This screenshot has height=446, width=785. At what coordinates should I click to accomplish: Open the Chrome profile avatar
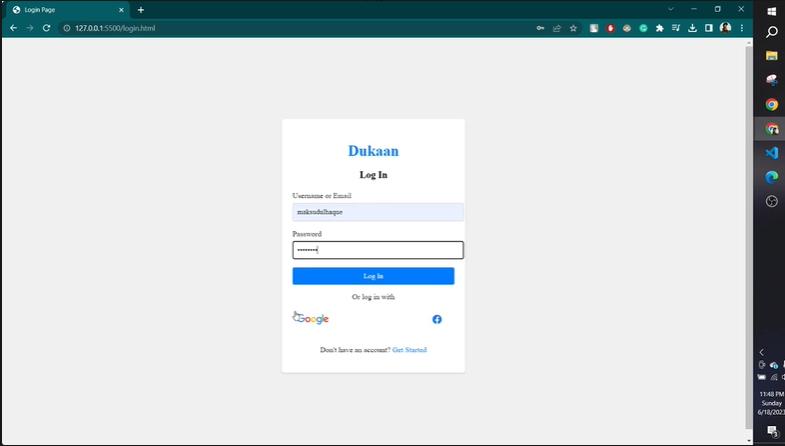pyautogui.click(x=725, y=28)
